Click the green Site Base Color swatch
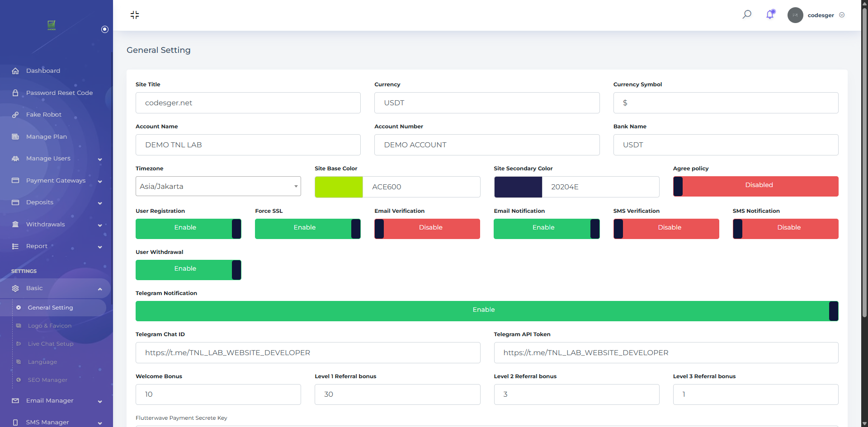The width and height of the screenshot is (868, 427). coord(339,187)
